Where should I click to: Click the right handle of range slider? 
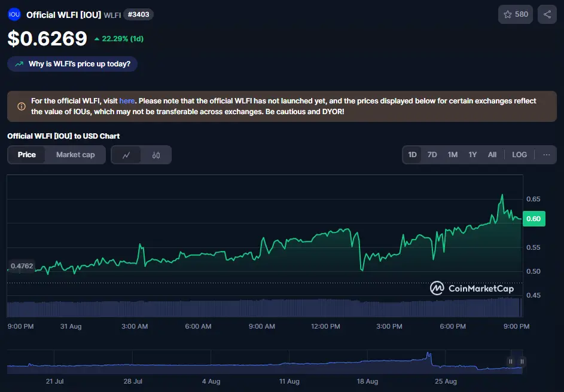(x=522, y=362)
